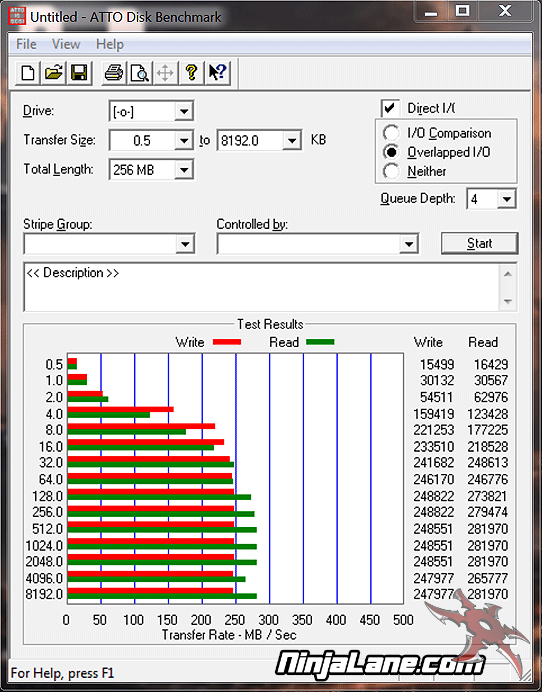Select the I/O Comparison radio button

tap(391, 133)
